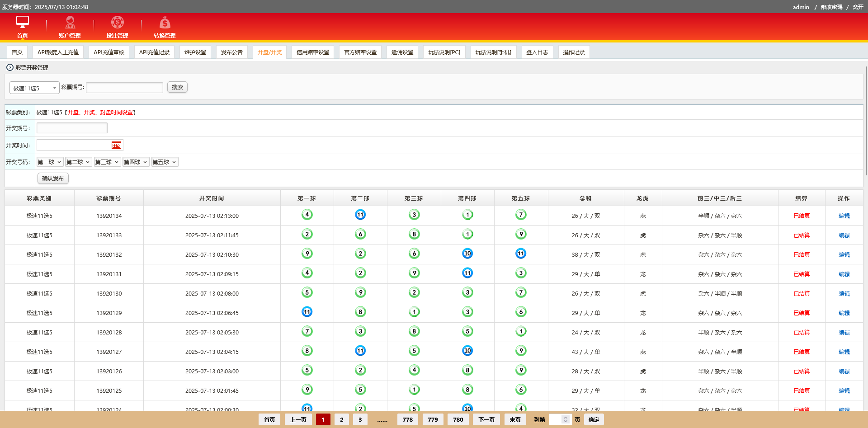Switch to the 信用赔率设置 tab
Viewport: 868px width, 428px height.
point(313,52)
